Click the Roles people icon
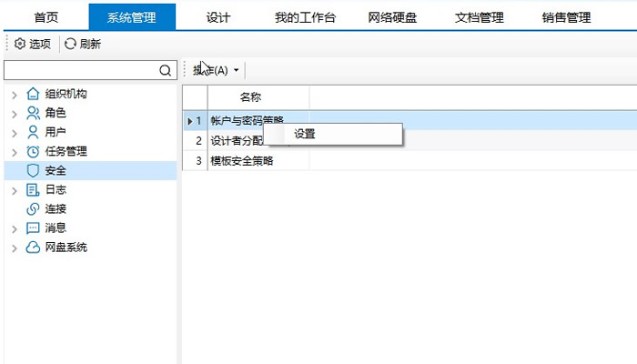Image resolution: width=637 pixels, height=364 pixels. [x=33, y=113]
